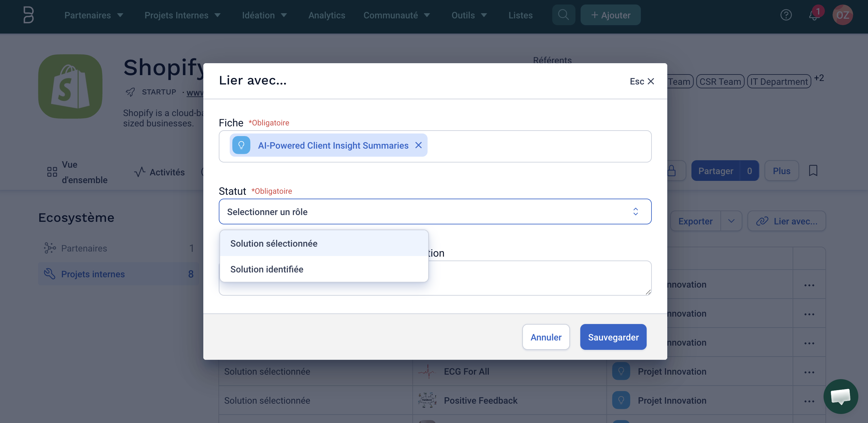The image size is (868, 423).
Task: Click the IT Department referent tag
Action: pos(779,82)
